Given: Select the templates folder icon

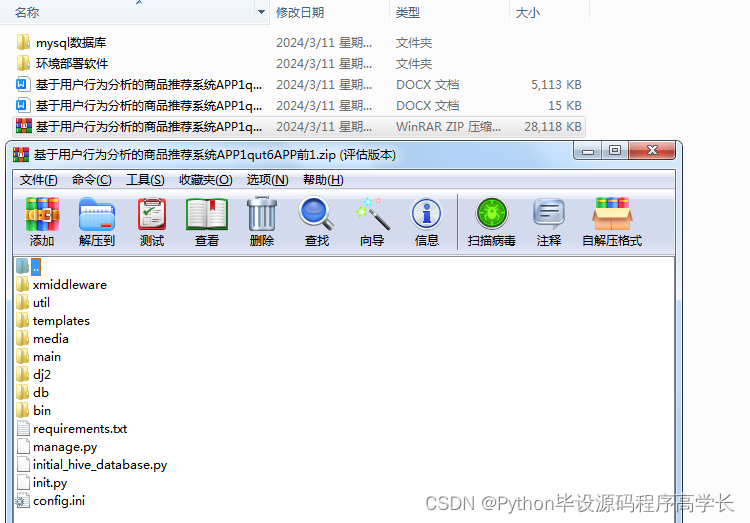Looking at the screenshot, I should coord(22,321).
